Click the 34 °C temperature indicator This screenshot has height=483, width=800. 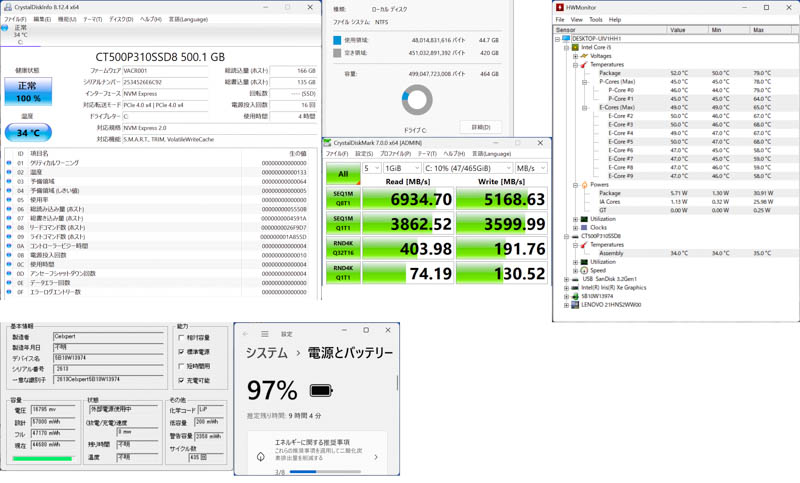pos(28,132)
